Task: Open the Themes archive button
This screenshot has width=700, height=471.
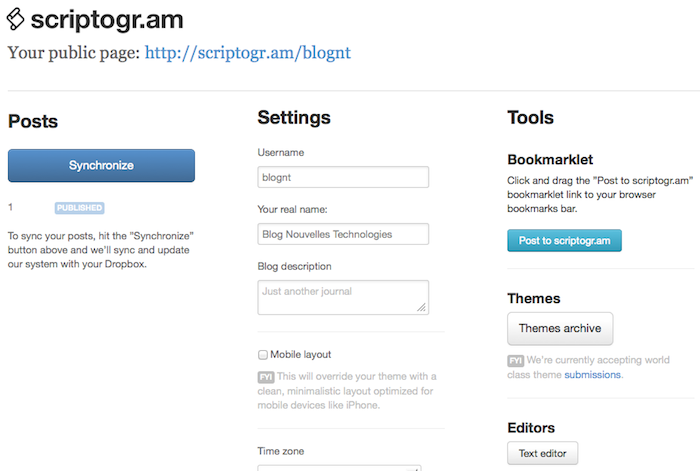Action: pyautogui.click(x=560, y=329)
